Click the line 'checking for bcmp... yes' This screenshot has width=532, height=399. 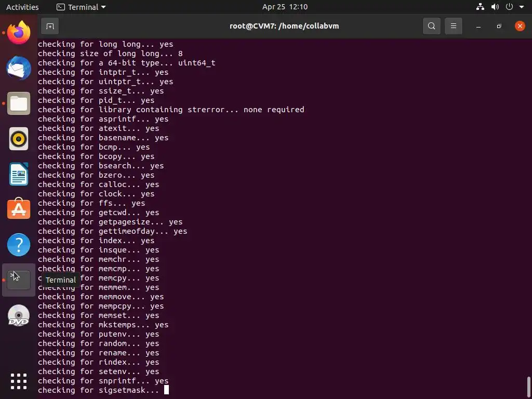[x=94, y=147]
